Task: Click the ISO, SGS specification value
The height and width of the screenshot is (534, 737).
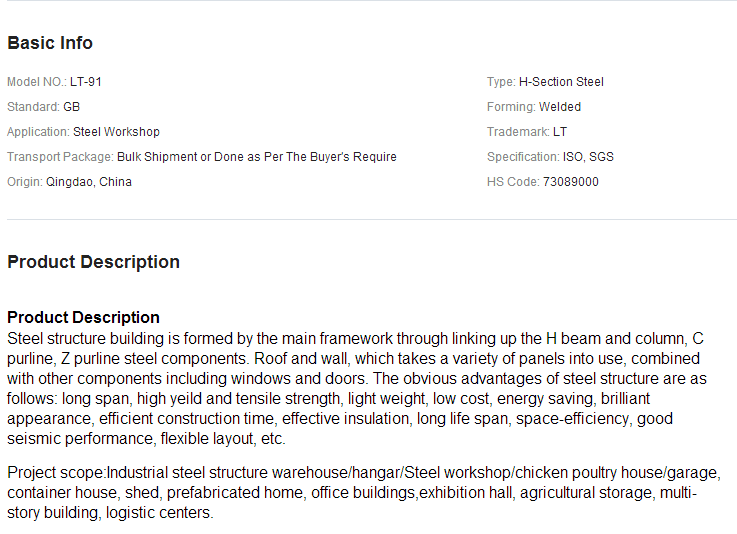Action: [x=588, y=157]
